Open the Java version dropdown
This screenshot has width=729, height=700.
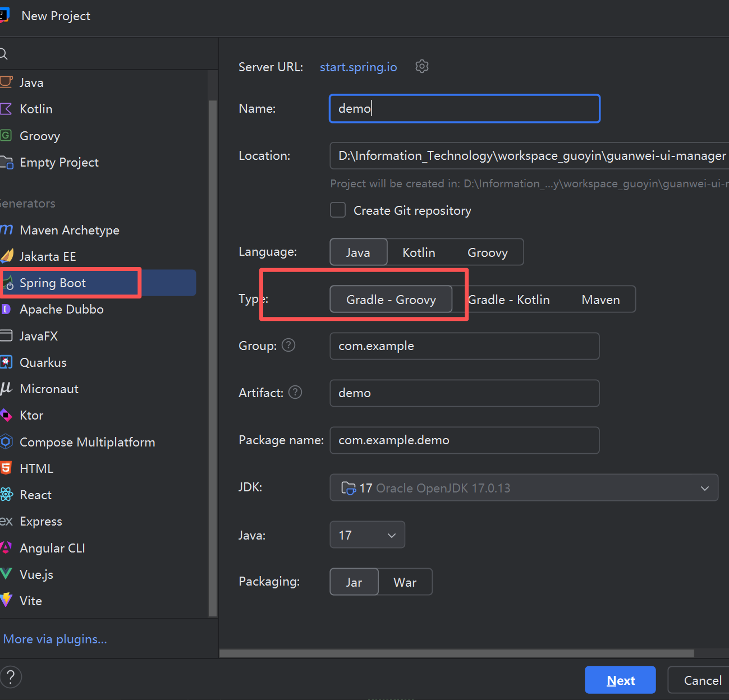pyautogui.click(x=368, y=535)
